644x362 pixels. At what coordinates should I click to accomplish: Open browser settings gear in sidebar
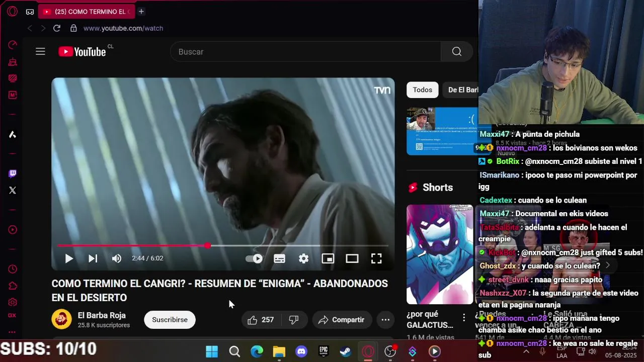[13, 302]
